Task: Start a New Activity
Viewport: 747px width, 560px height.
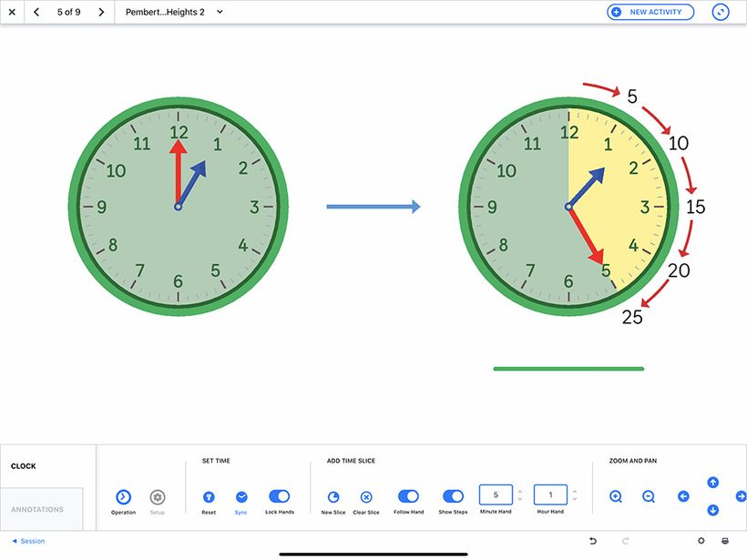Action: pos(650,11)
